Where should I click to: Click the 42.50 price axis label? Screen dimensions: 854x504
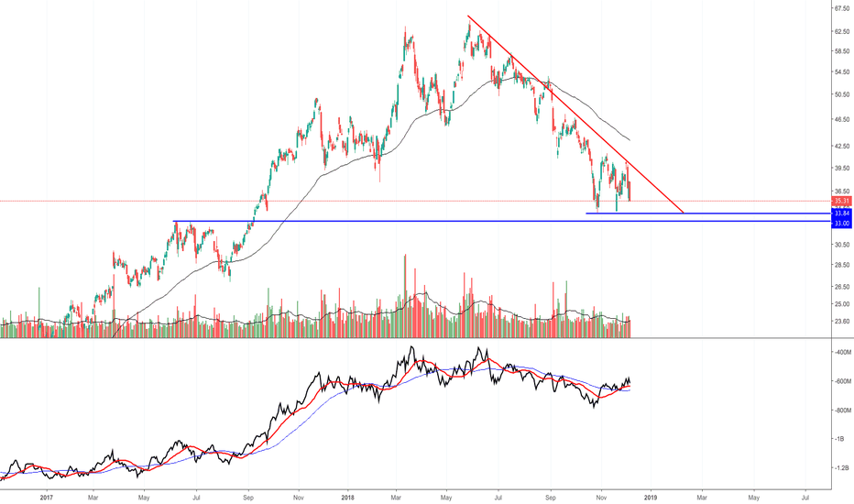842,146
